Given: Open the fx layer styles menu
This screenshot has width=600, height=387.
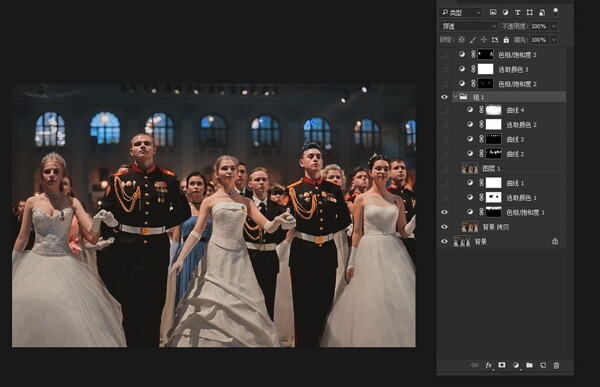Looking at the screenshot, I should click(489, 365).
